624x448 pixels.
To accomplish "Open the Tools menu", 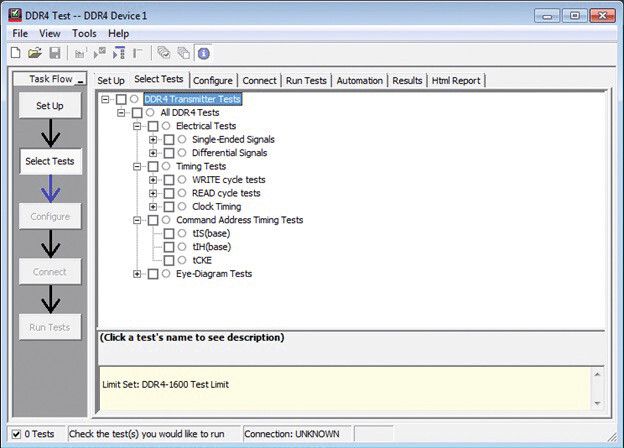I will (x=84, y=33).
